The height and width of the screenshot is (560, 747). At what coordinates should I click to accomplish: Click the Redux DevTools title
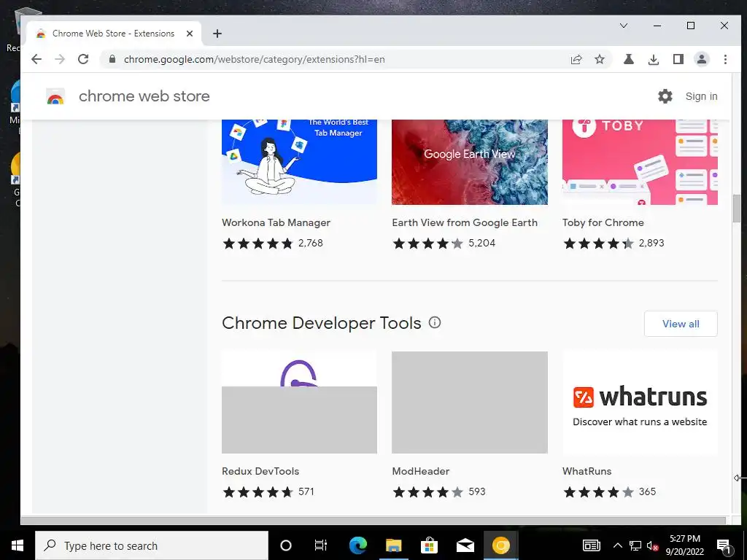click(260, 471)
